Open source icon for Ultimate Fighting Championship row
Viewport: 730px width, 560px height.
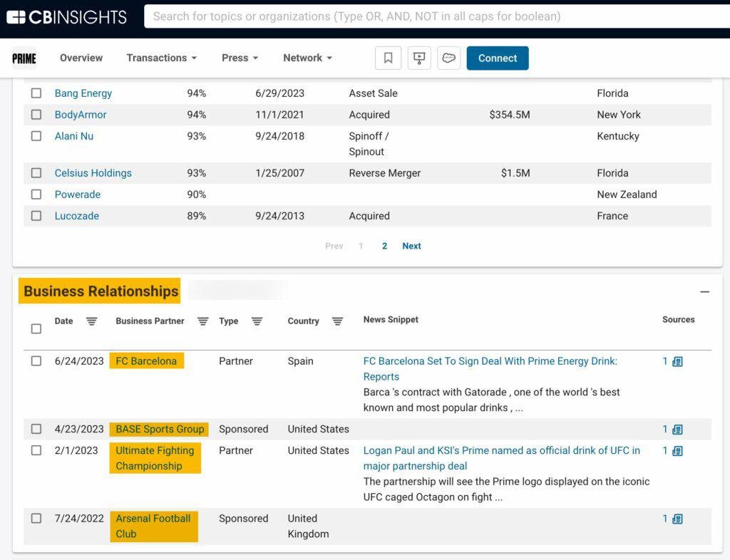pos(677,451)
